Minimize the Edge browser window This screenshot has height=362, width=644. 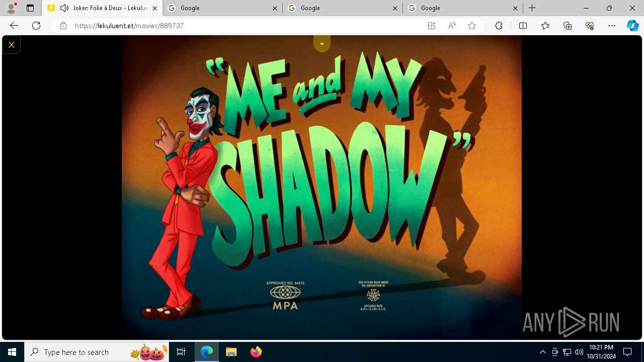tap(586, 8)
